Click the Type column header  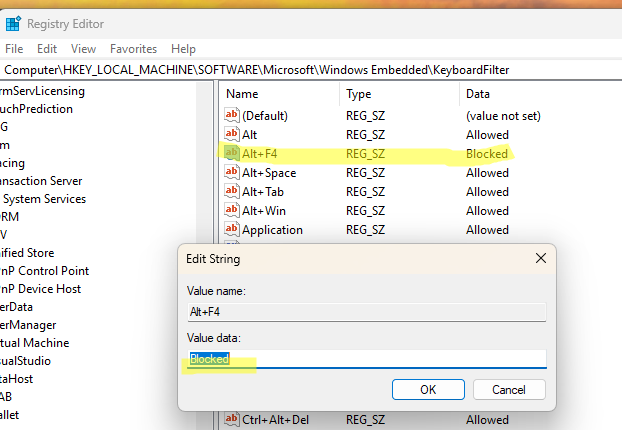[358, 94]
